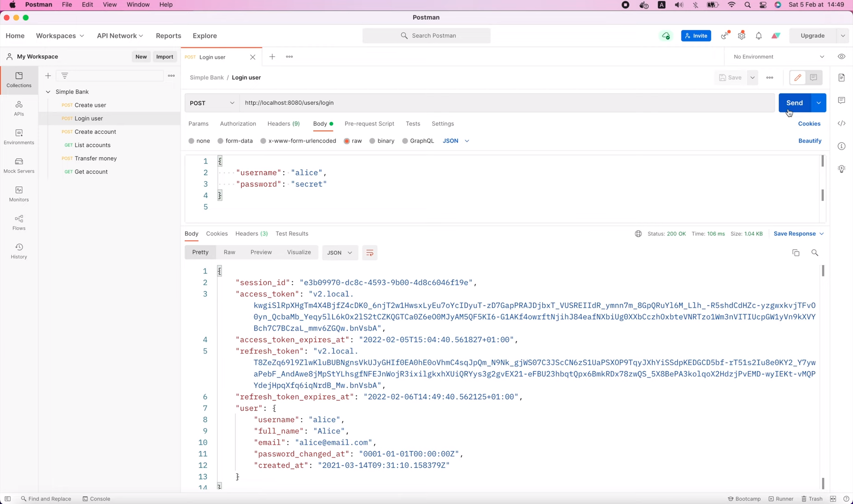Click the environment quick look eye icon
Image resolution: width=853 pixels, height=504 pixels.
841,57
